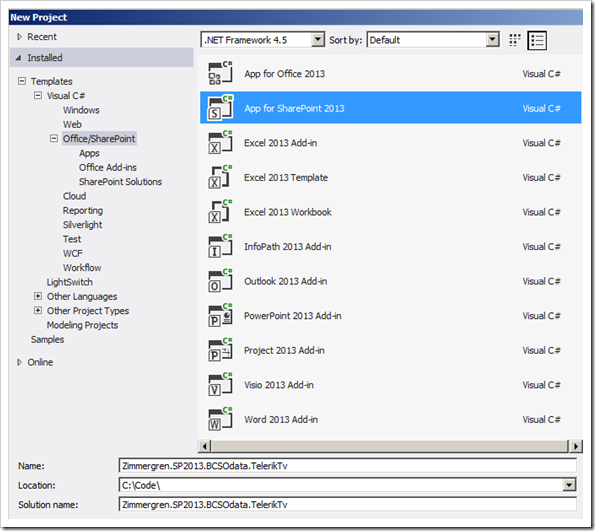595x531 pixels.
Task: Select the Samples node
Action: [47, 339]
